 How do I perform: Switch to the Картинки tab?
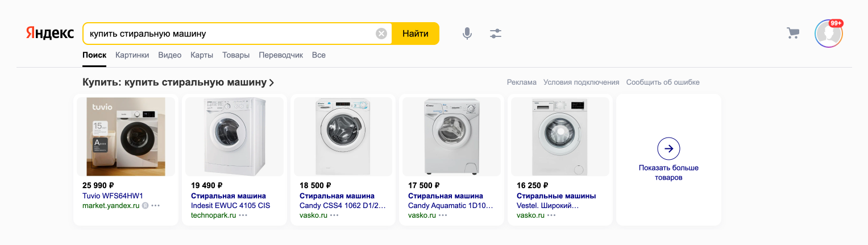132,55
